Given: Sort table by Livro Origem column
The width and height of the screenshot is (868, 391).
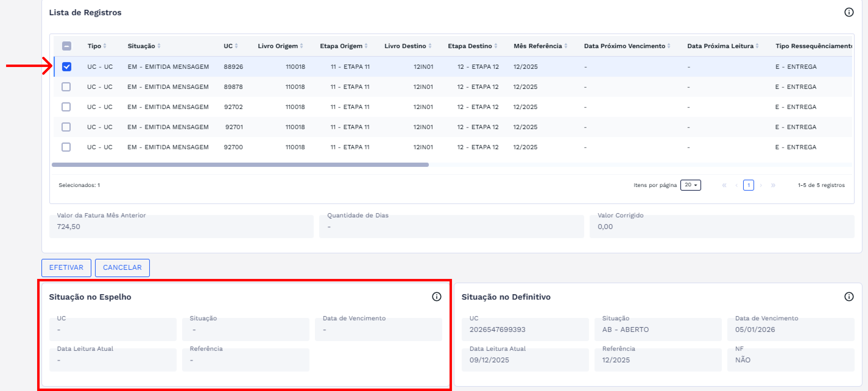Looking at the screenshot, I should pyautogui.click(x=302, y=46).
